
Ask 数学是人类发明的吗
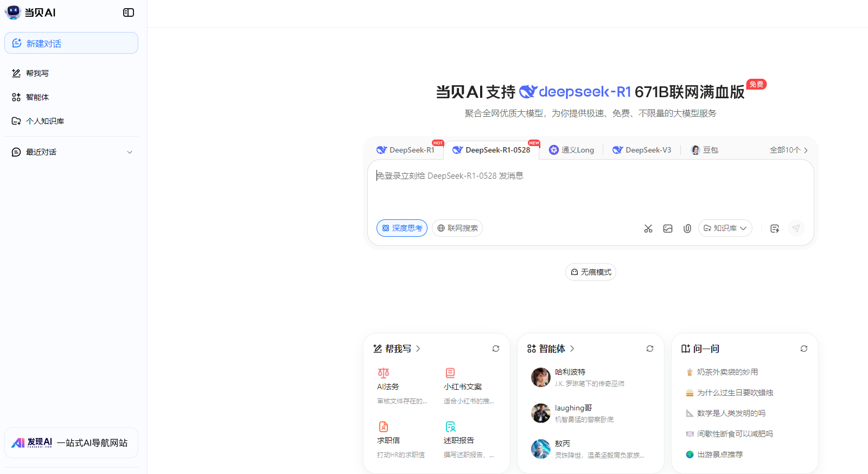726,413
